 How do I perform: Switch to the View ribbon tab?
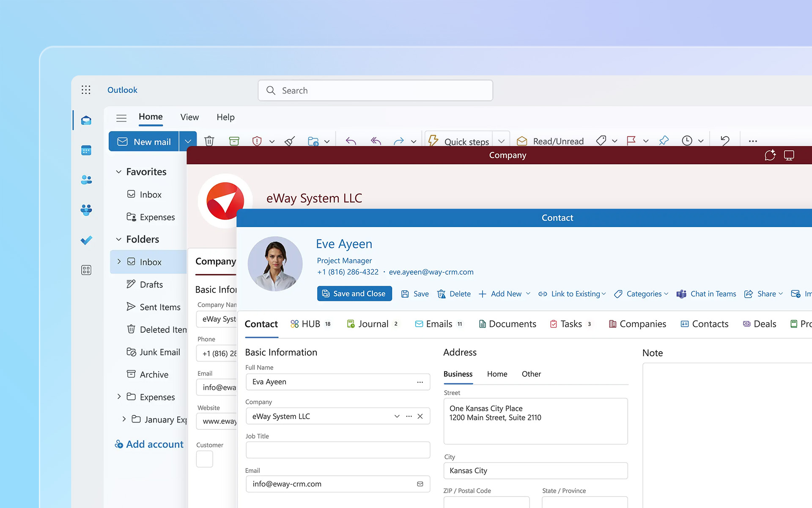coord(189,117)
